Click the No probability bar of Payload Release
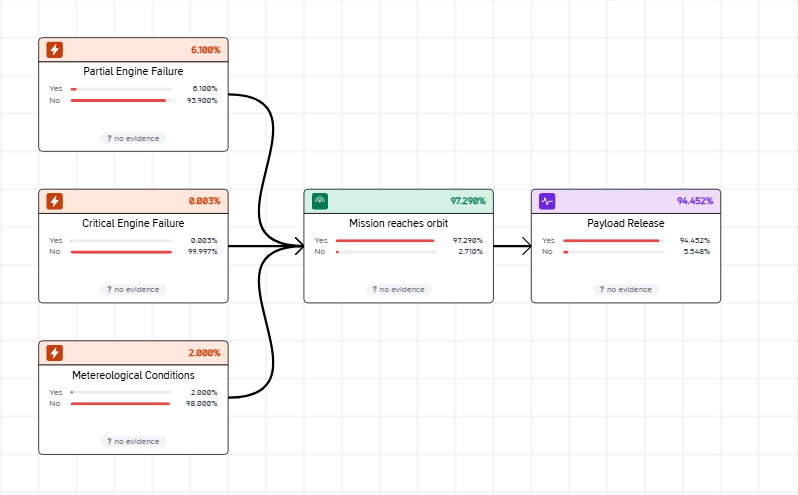Screen dimensions: 798x495 point(614,252)
